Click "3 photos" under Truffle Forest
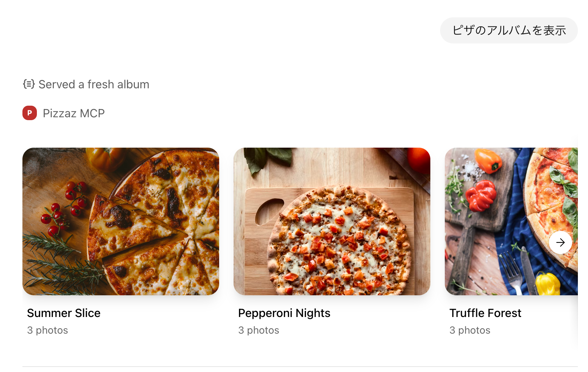588x372 pixels. [470, 330]
